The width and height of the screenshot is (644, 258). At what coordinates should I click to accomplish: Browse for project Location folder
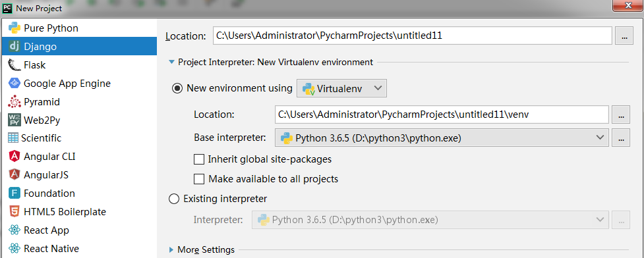(x=624, y=36)
